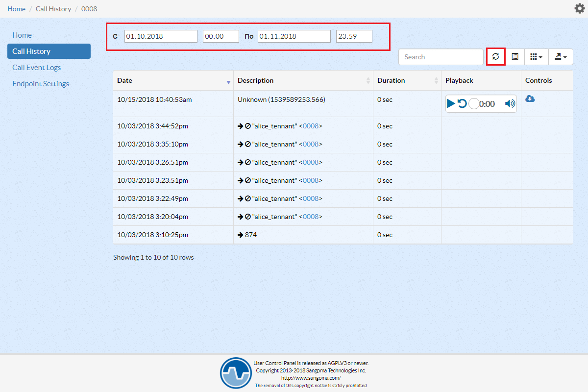This screenshot has width=588, height=392.
Task: Open the columns visibility dropdown
Action: [537, 57]
